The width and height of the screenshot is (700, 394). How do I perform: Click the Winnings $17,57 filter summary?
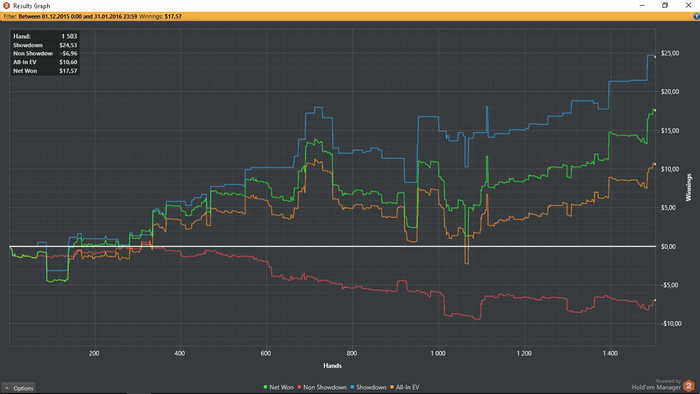coord(160,16)
